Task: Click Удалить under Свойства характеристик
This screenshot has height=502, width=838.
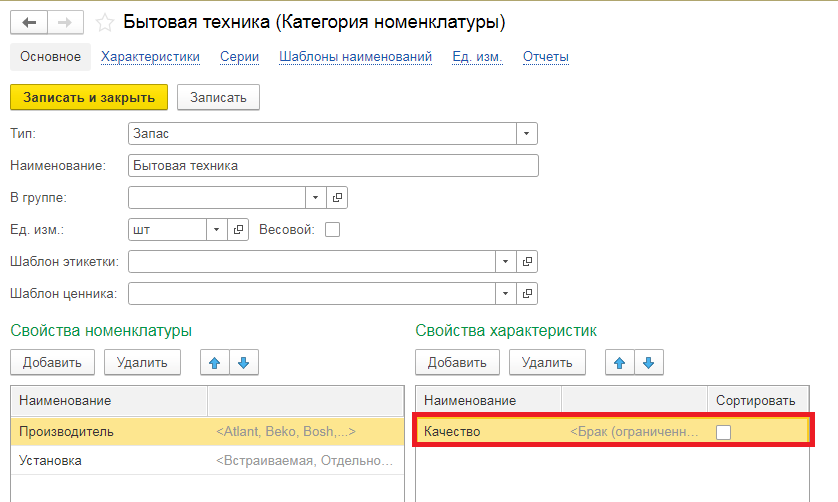Action: point(547,363)
